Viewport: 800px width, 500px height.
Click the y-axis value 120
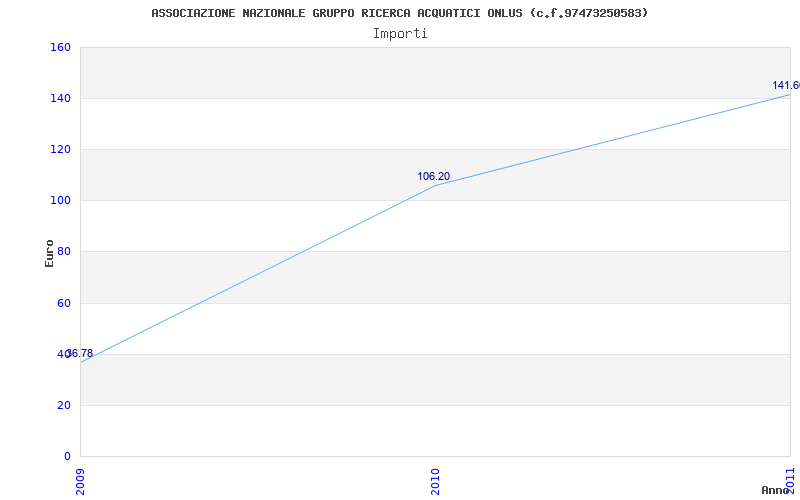(60, 149)
